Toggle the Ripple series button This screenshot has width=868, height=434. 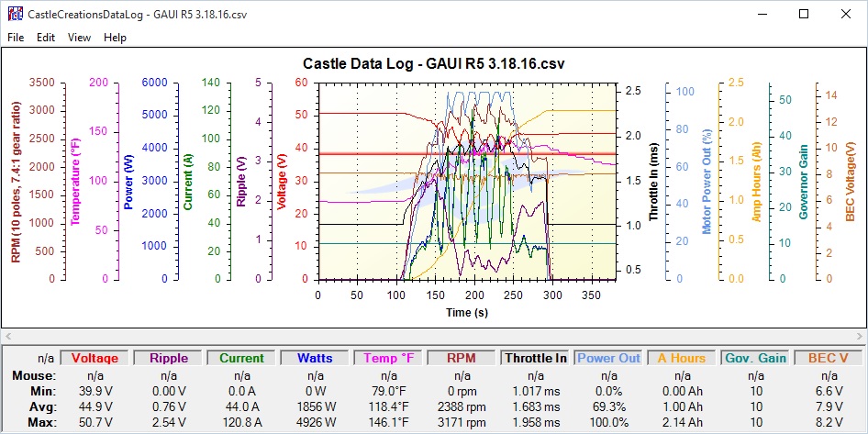tap(167, 358)
